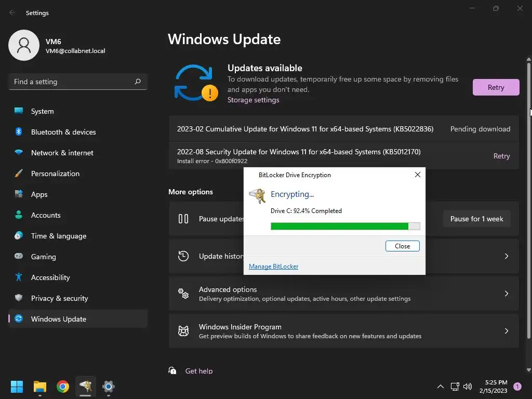This screenshot has height=399, width=532.
Task: Click the Gaming controller icon
Action: pos(19,256)
